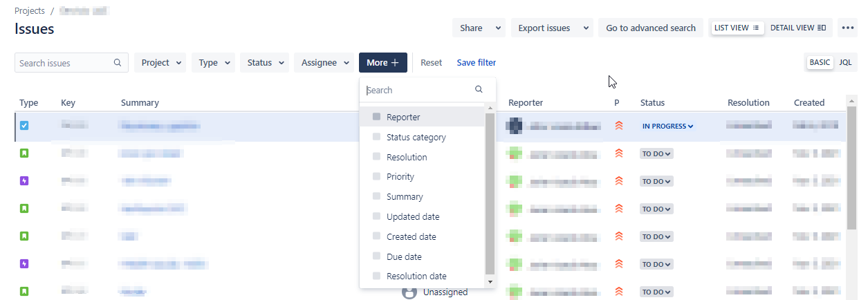The width and height of the screenshot is (868, 300).
Task: Check the Due date option
Action: point(376,256)
